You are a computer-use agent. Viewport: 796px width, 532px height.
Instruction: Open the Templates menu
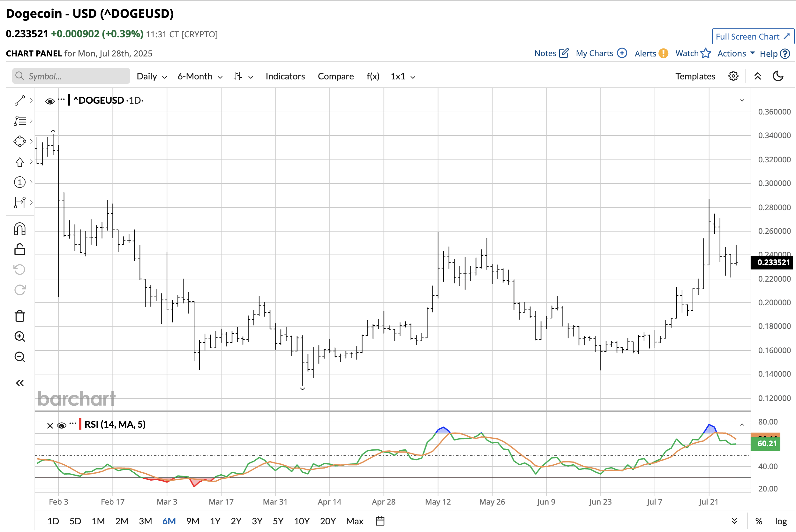tap(695, 76)
